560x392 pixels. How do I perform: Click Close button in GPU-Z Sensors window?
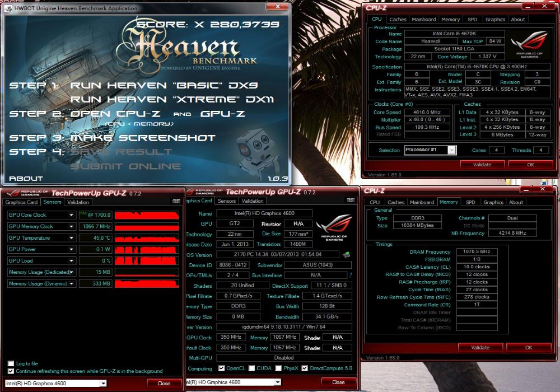tap(164, 384)
